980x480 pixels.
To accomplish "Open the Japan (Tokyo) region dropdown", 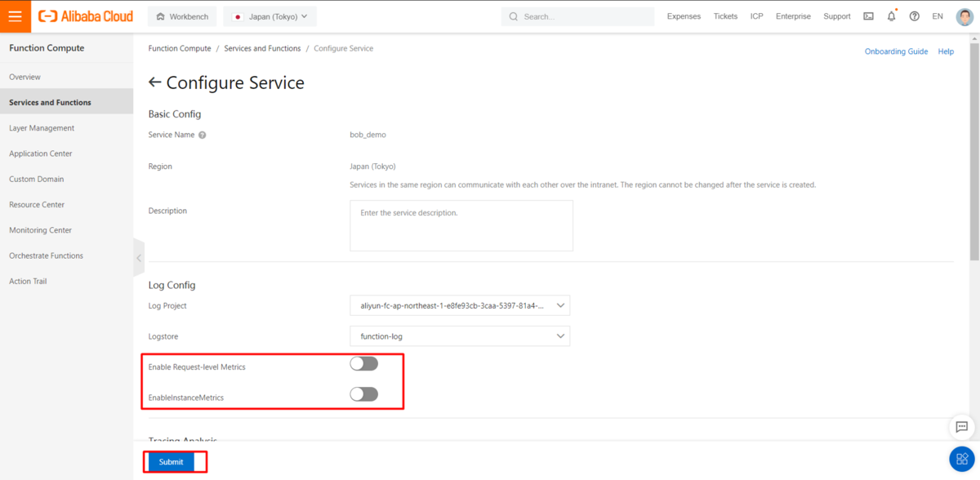I will [x=270, y=16].
